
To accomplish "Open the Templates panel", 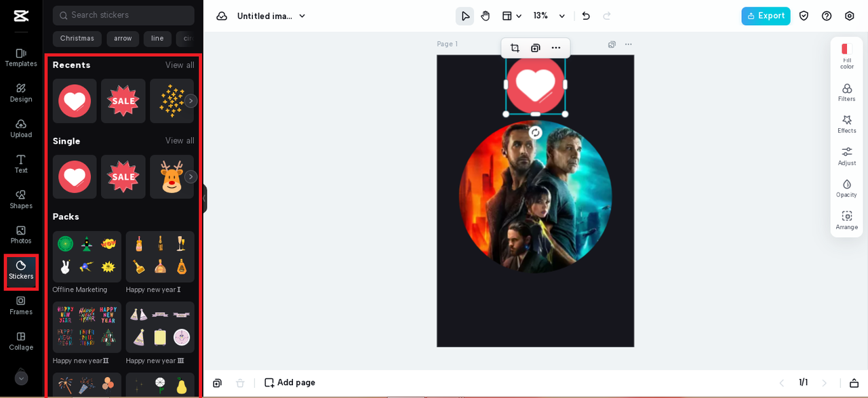I will pos(21,58).
